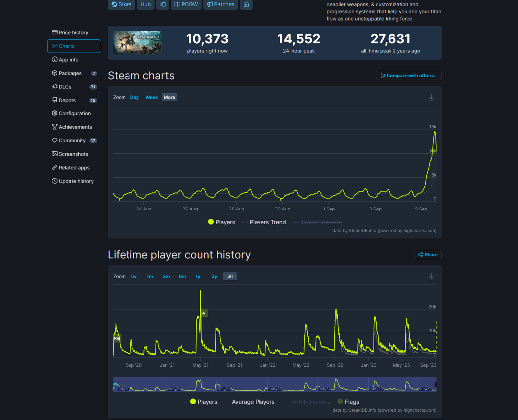The height and width of the screenshot is (420, 518).
Task: Download the lifetime chart data
Action: (x=431, y=277)
